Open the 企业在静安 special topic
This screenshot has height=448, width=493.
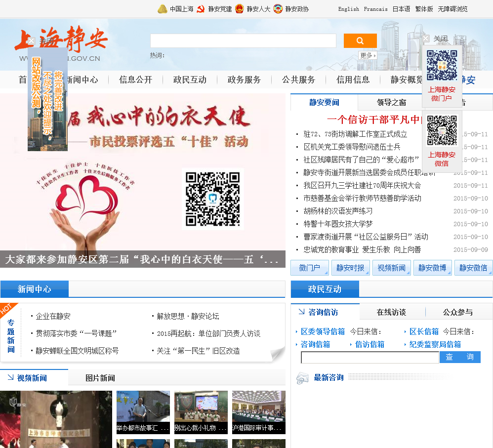pyautogui.click(x=53, y=316)
